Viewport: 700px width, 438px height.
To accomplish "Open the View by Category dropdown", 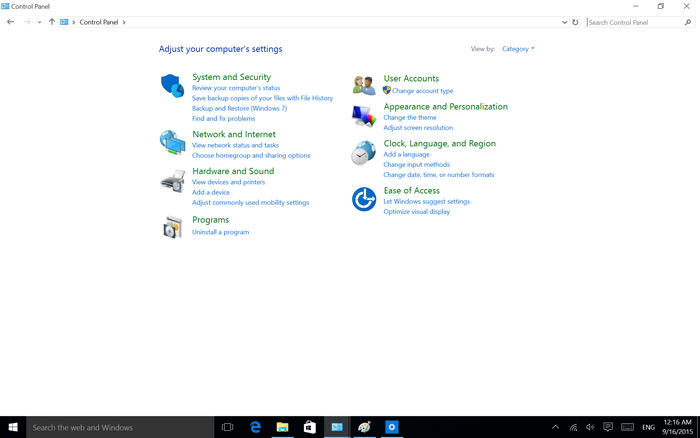I will click(x=518, y=49).
